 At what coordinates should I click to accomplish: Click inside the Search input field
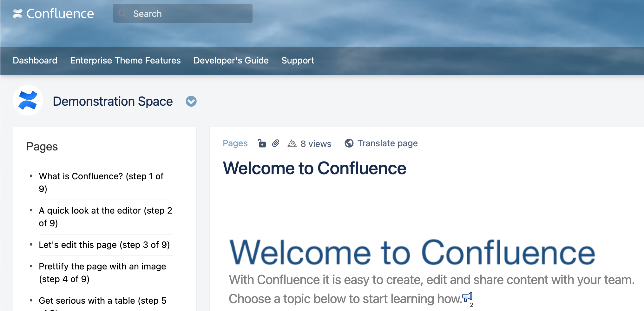[182, 13]
